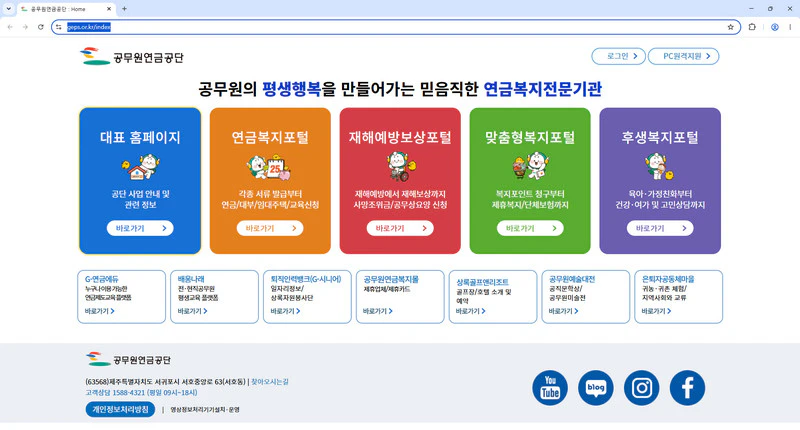Image resolution: width=800 pixels, height=430 pixels.
Task: Open the Chrome menu dots
Action: [x=790, y=27]
